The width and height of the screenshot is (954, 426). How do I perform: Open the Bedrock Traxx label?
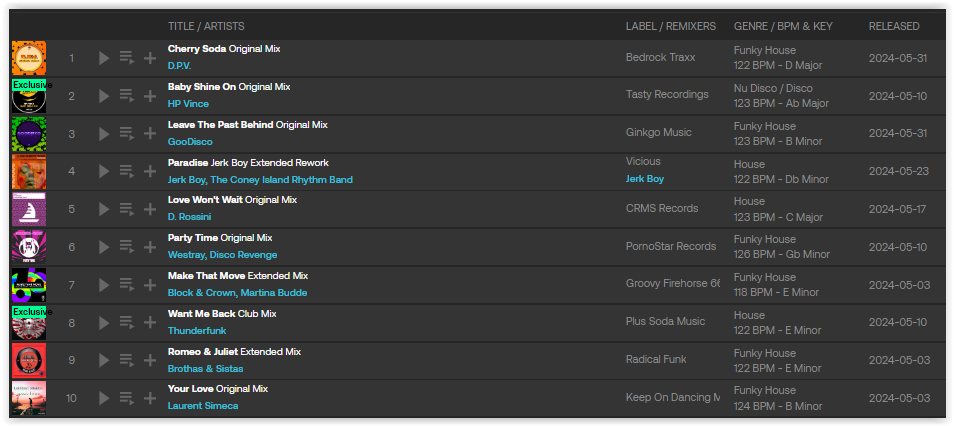click(x=661, y=57)
